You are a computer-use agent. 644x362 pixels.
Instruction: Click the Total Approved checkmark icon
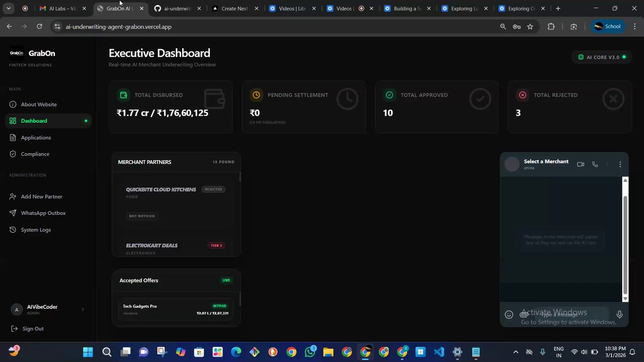pyautogui.click(x=389, y=95)
